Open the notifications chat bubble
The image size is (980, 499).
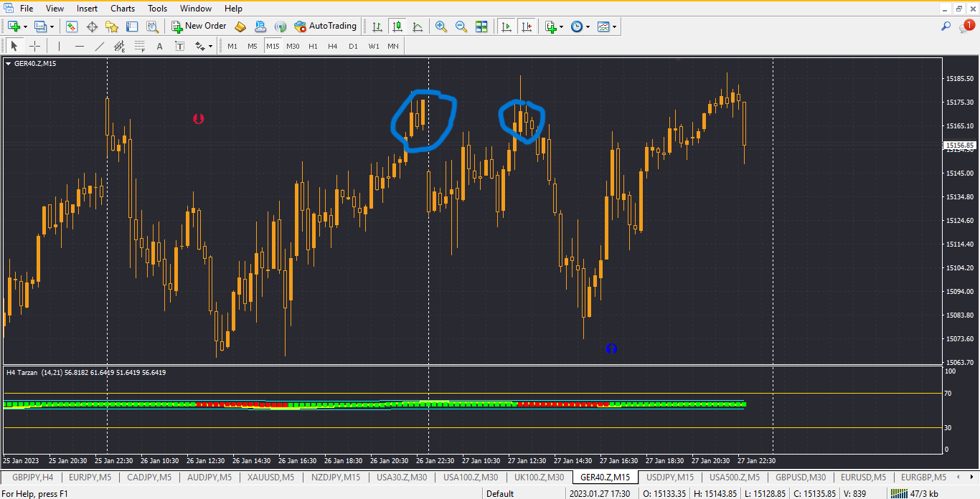pyautogui.click(x=966, y=27)
